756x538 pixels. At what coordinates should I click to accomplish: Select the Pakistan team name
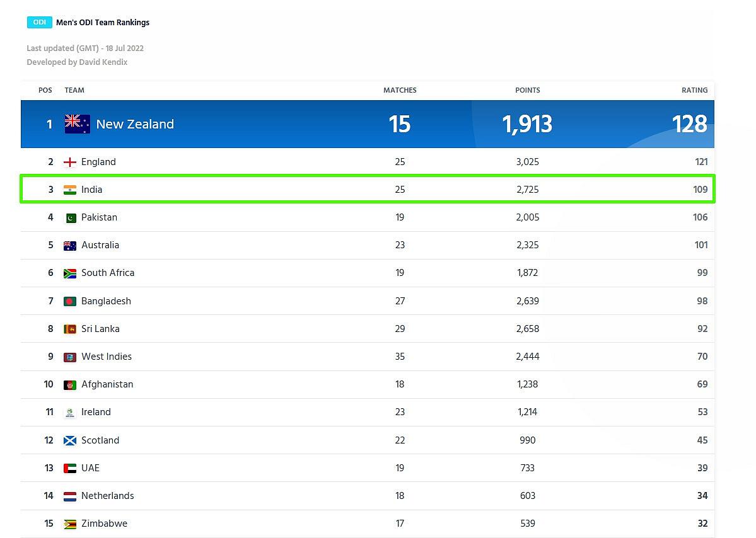pyautogui.click(x=100, y=217)
